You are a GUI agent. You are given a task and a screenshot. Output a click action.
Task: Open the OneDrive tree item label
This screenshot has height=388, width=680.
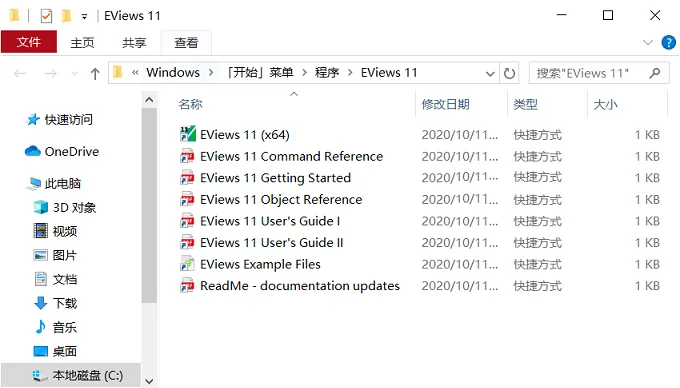click(72, 151)
